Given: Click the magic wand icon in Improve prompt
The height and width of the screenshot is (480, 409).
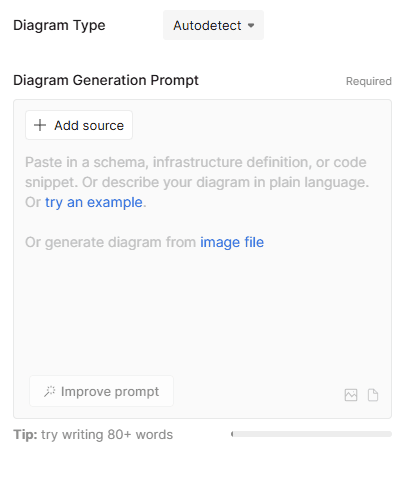Looking at the screenshot, I should [x=50, y=392].
